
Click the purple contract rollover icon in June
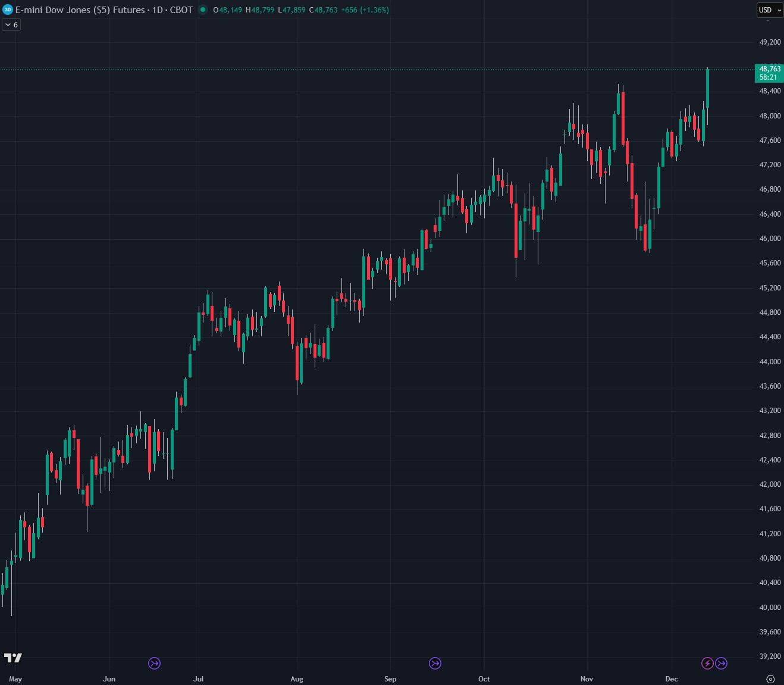click(x=154, y=663)
